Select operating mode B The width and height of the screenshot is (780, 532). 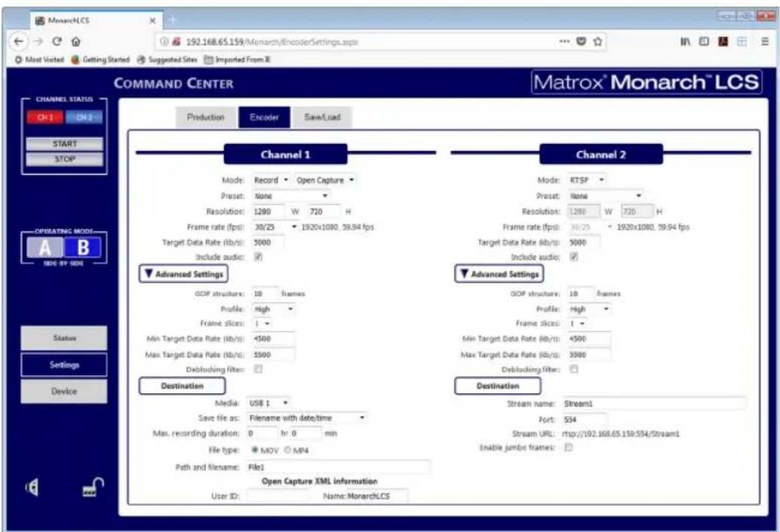[83, 247]
